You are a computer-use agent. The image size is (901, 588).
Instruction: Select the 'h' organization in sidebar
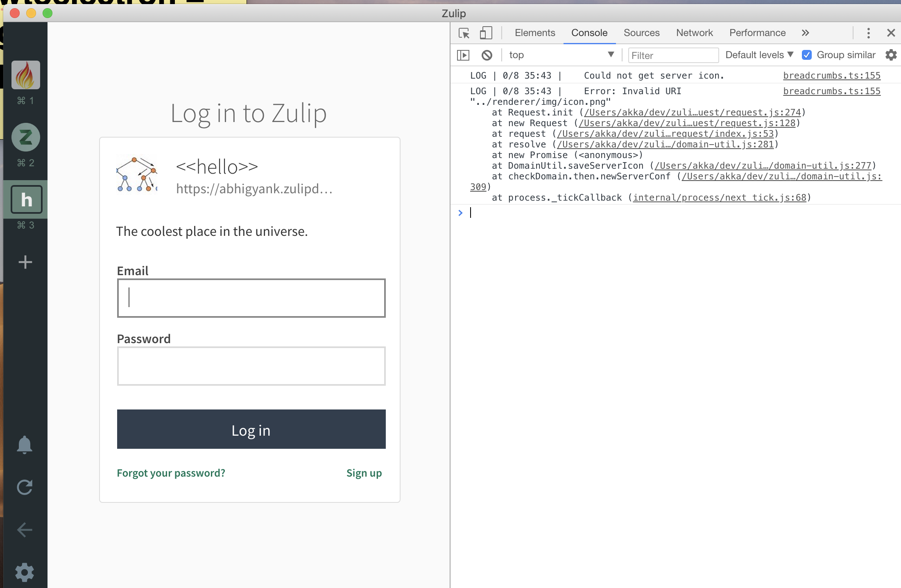(26, 199)
